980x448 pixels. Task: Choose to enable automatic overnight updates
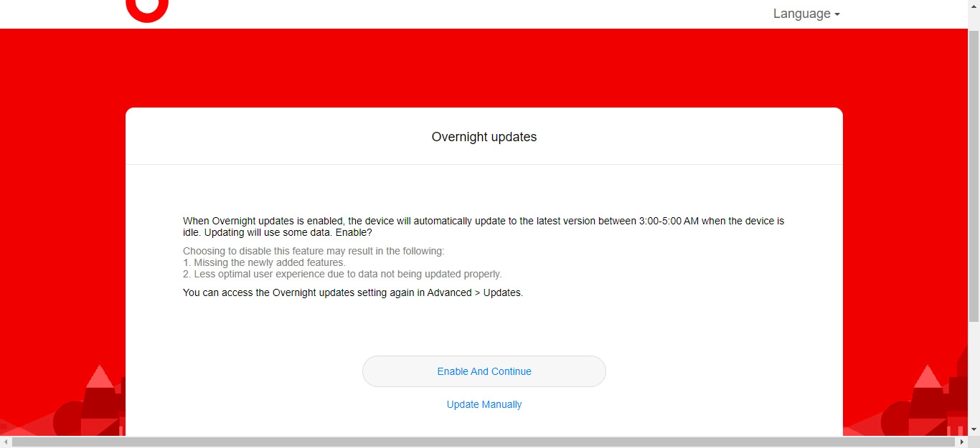(x=484, y=371)
